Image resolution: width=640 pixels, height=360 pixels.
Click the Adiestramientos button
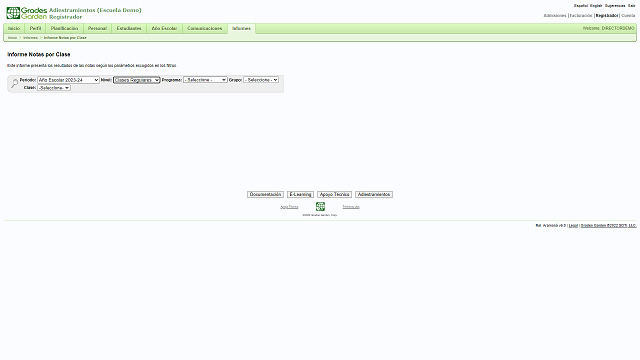tap(374, 194)
